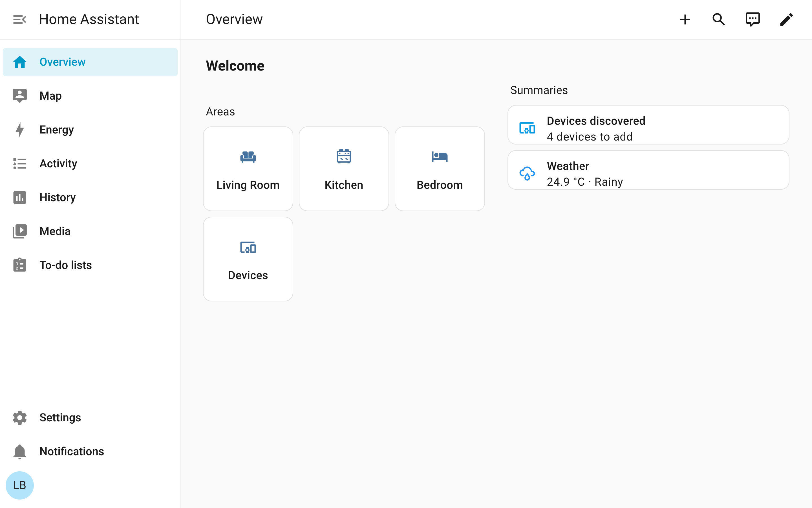
Task: Click the Notifications bell icon
Action: [20, 452]
